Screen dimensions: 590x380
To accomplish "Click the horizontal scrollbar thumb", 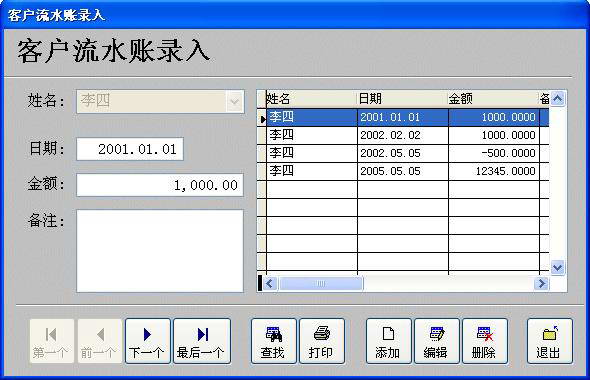I will [321, 283].
